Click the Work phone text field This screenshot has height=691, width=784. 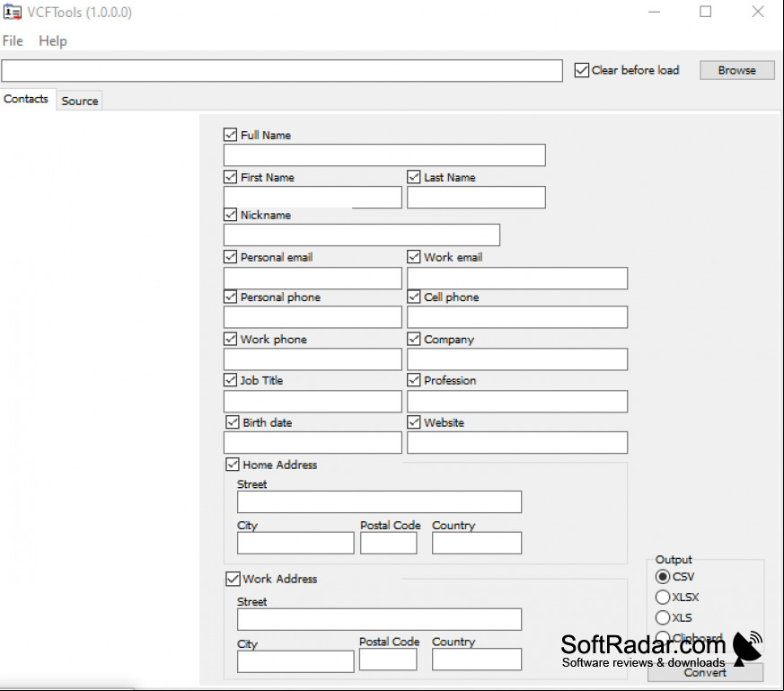point(313,359)
